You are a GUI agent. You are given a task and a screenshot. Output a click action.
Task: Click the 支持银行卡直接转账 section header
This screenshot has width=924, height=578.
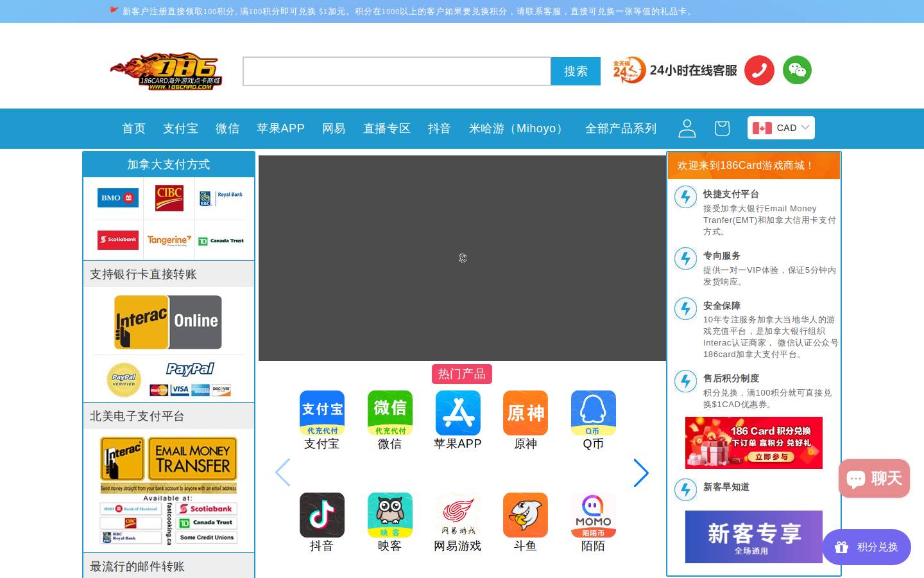tap(169, 274)
